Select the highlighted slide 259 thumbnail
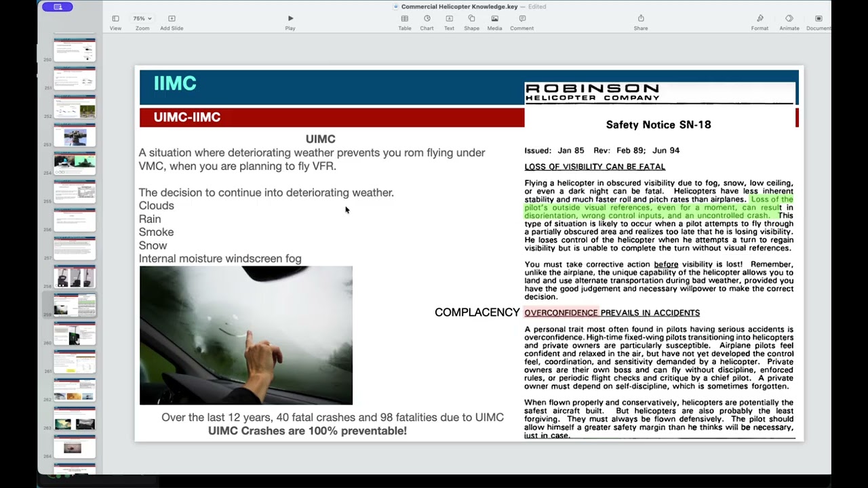This screenshot has height=488, width=868. tap(75, 306)
